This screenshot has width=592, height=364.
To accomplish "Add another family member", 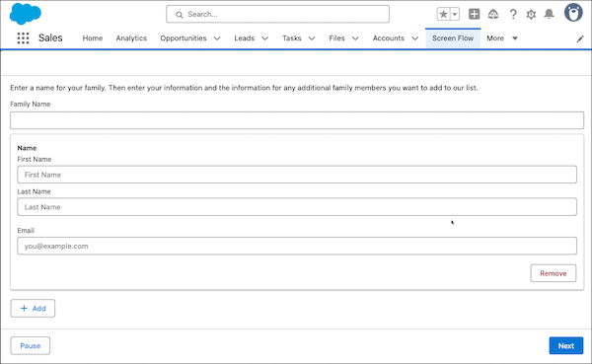I will (33, 308).
